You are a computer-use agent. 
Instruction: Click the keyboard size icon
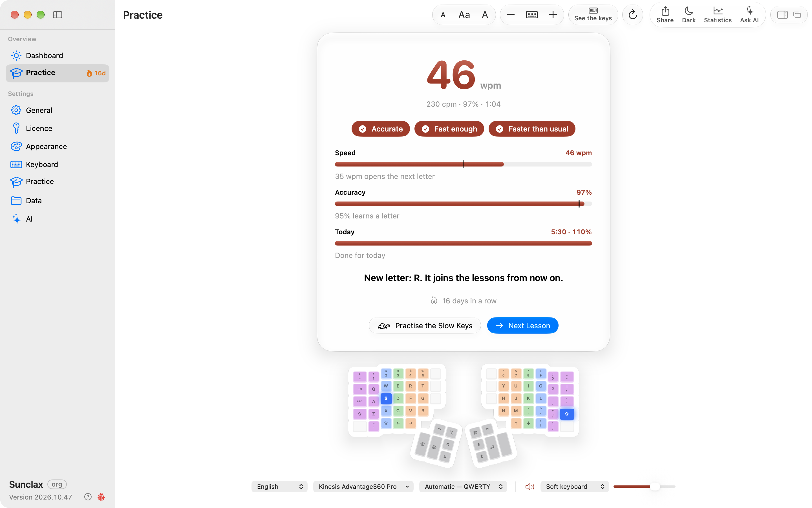(532, 15)
